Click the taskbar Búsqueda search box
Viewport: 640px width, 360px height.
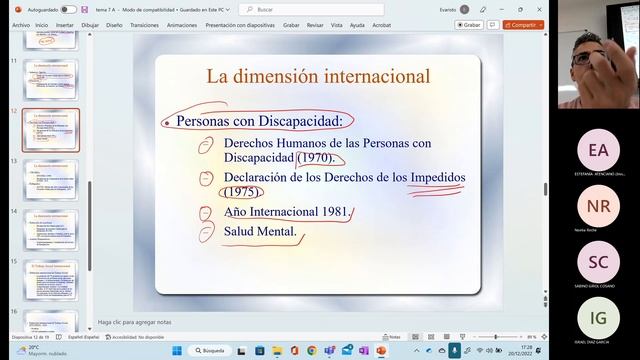pyautogui.click(x=210, y=351)
